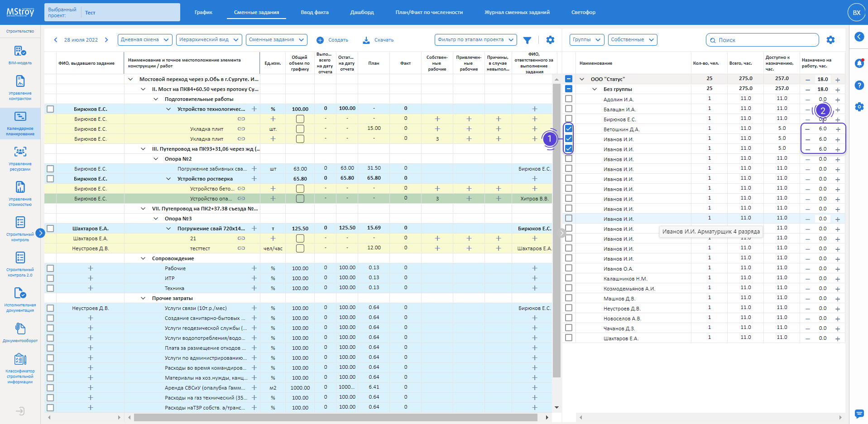
Task: Add hours plus for Ветошкин Д.А.
Action: coord(838,129)
